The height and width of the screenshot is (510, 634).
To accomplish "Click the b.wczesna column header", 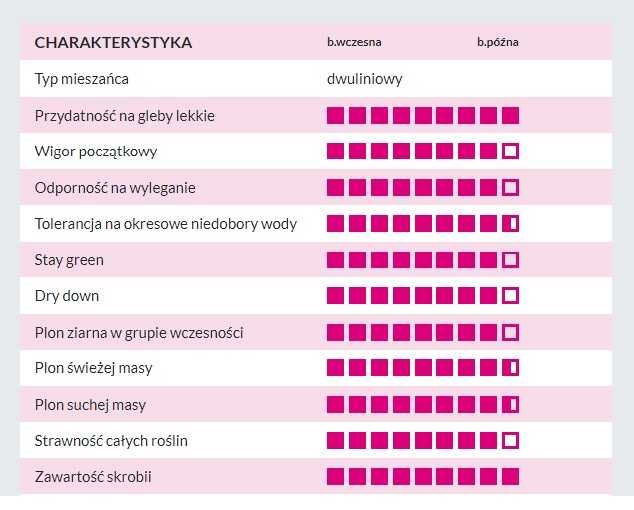I will [x=354, y=42].
